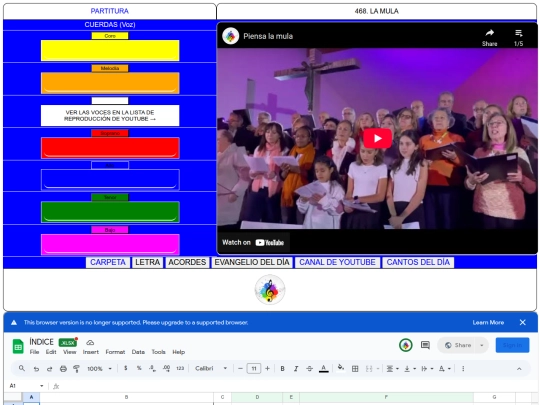The height and width of the screenshot is (405, 540).
Task: Click the Watch on YouTube button
Action: tap(253, 242)
